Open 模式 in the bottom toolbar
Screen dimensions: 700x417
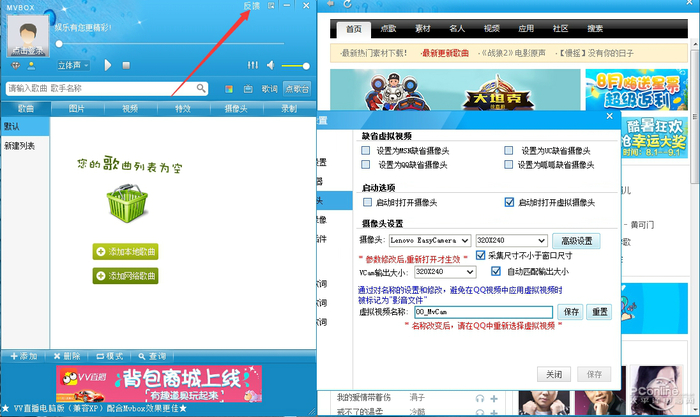(x=110, y=356)
